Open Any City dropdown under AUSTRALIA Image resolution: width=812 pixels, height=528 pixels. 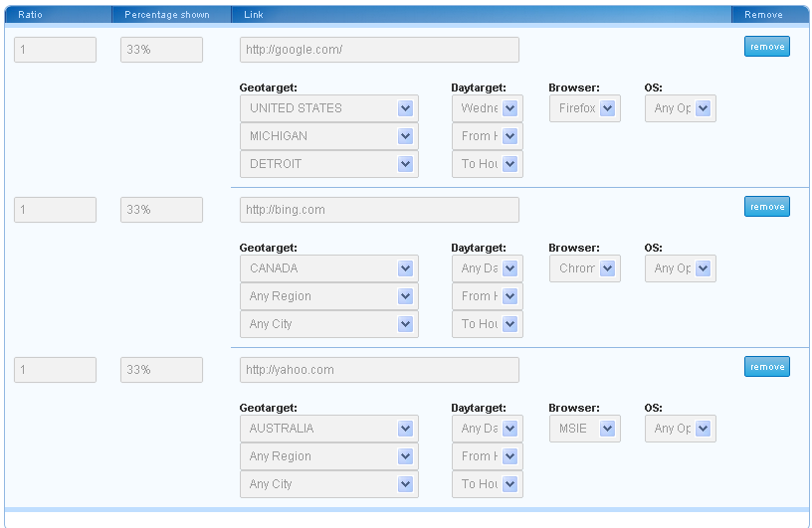[x=329, y=484]
